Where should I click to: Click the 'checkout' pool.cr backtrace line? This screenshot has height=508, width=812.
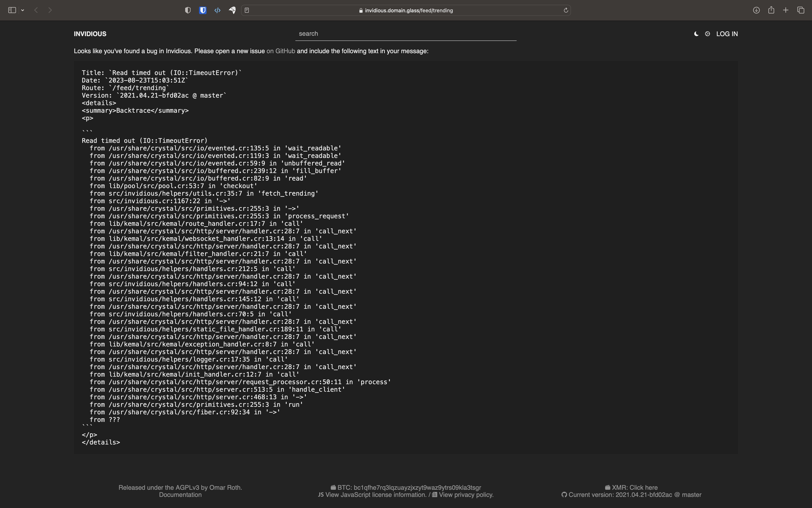(173, 186)
